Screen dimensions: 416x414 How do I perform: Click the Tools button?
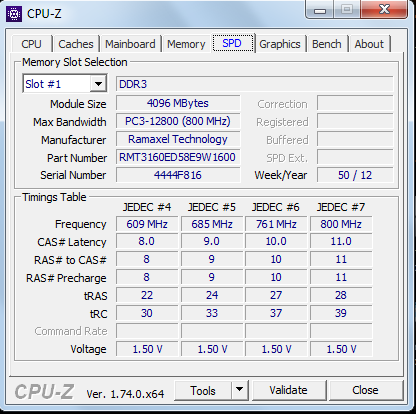tap(203, 391)
